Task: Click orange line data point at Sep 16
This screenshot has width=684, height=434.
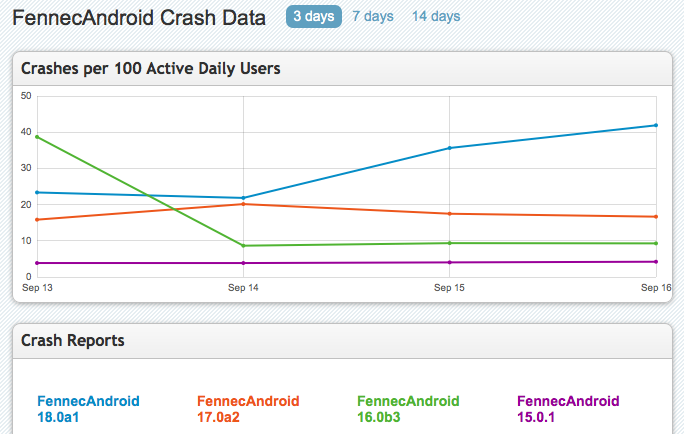Action: tap(655, 217)
